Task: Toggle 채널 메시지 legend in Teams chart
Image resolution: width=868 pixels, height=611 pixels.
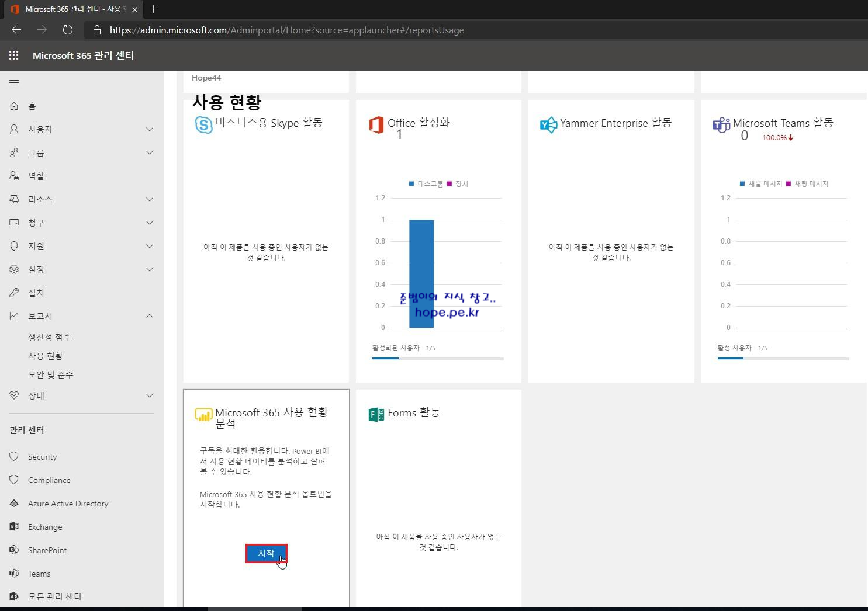Action: (x=761, y=183)
